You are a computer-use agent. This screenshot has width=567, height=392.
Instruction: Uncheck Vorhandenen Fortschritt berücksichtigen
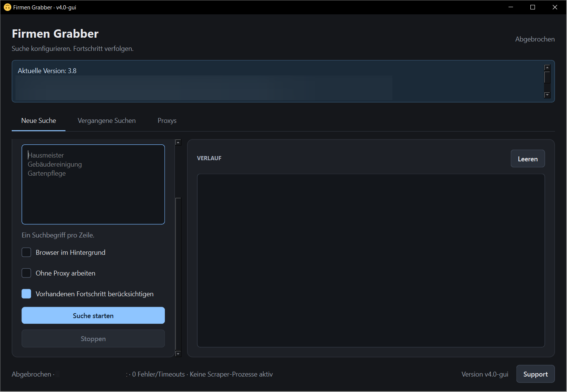[26, 294]
